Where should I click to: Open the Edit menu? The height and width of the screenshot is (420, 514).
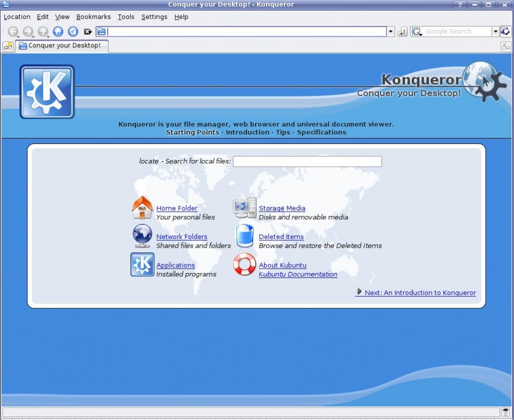[43, 17]
